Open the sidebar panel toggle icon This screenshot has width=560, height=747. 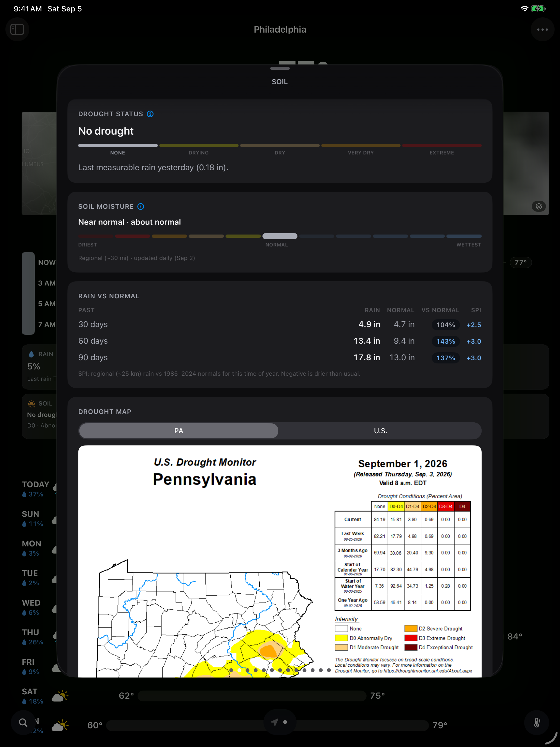pos(17,29)
